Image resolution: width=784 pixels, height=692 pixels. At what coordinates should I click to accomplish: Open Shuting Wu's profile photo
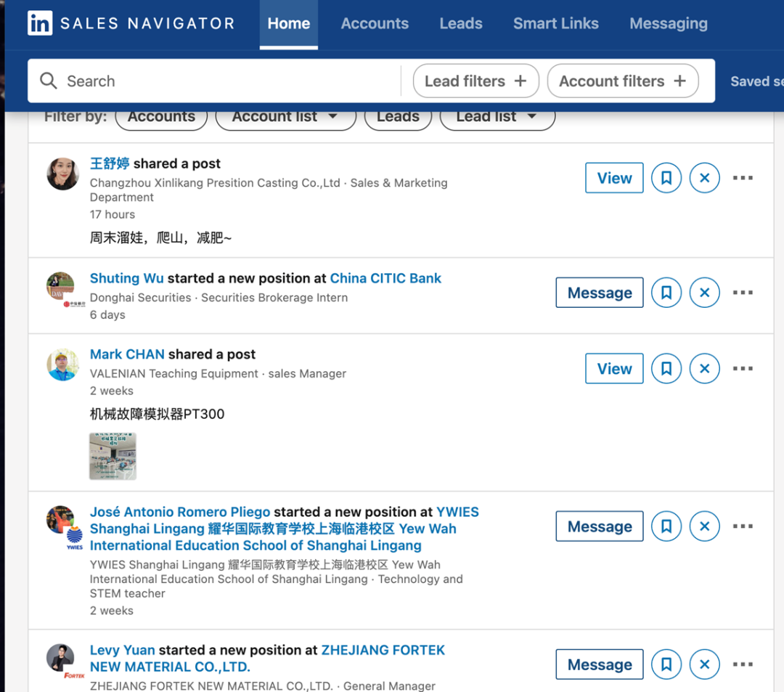(x=60, y=286)
